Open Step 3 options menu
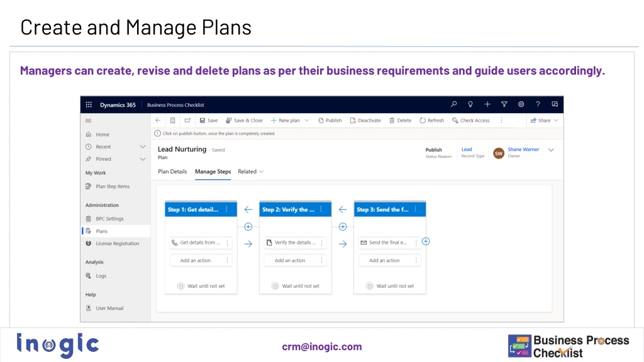Screen dimensions: 644x362 416,209
